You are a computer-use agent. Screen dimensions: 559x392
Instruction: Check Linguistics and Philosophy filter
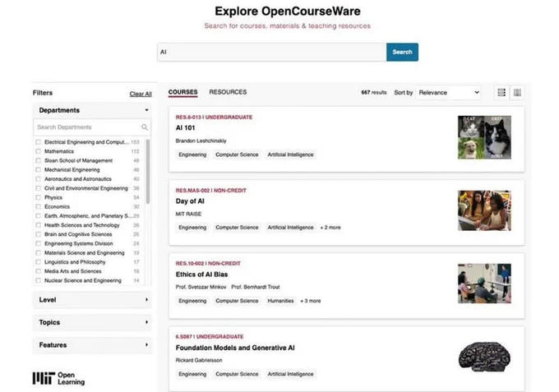tap(38, 262)
